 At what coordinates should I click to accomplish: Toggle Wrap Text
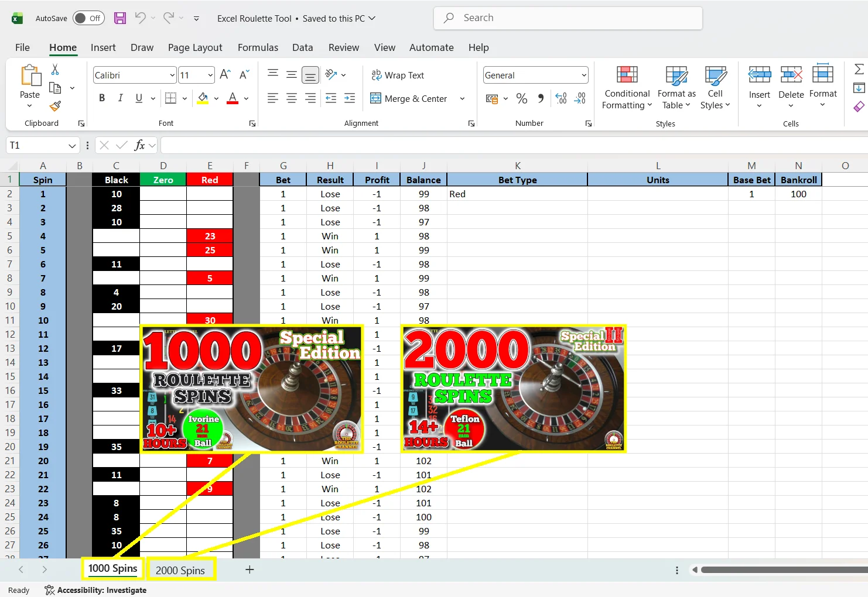(398, 75)
